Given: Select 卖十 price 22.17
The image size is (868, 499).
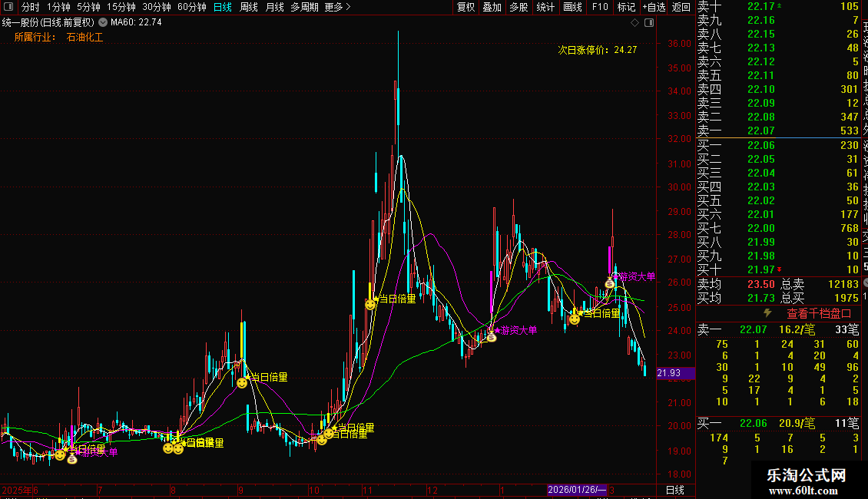Looking at the screenshot, I should [761, 6].
